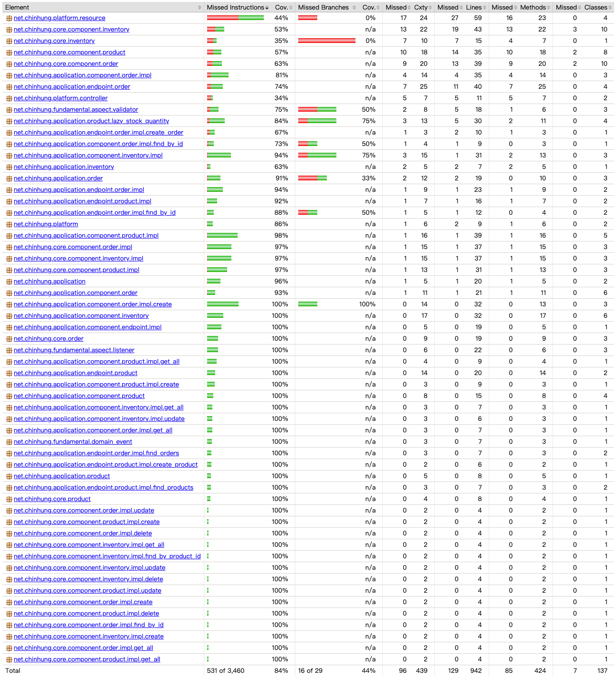The height and width of the screenshot is (680, 616).
Task: Open net.chinhung.application.product.lazy_stock_quantity link
Action: (92, 121)
